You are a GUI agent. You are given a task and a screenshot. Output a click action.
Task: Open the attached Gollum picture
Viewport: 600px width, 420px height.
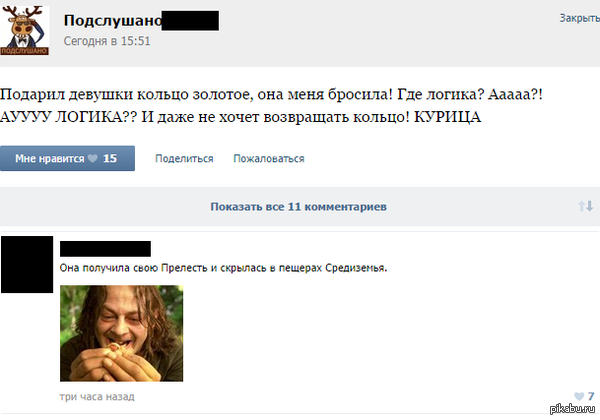(x=121, y=333)
